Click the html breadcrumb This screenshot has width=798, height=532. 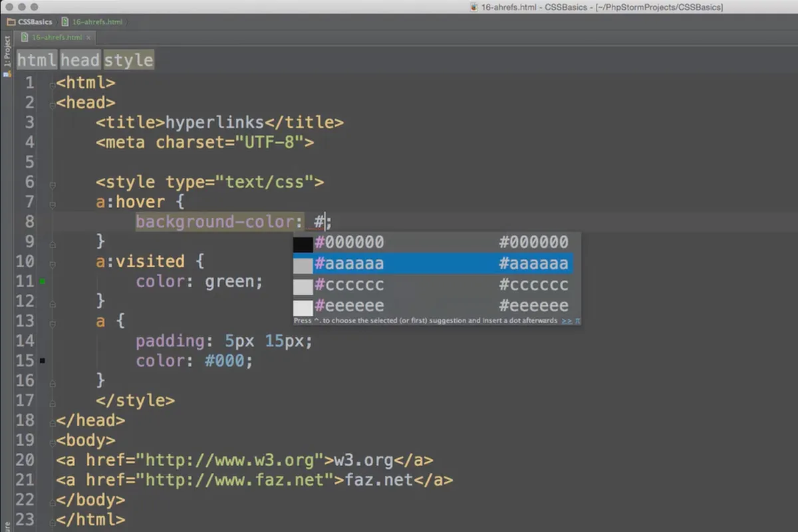click(37, 60)
